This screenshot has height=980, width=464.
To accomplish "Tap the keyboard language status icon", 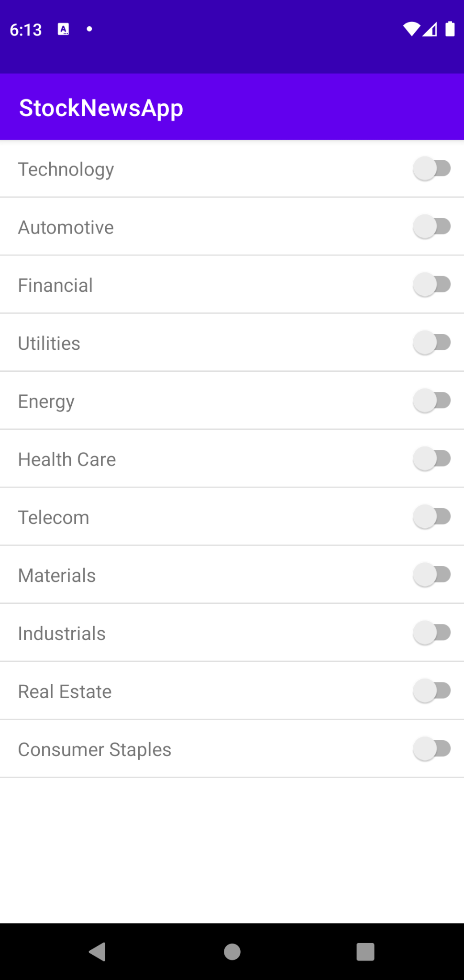I will coord(63,29).
